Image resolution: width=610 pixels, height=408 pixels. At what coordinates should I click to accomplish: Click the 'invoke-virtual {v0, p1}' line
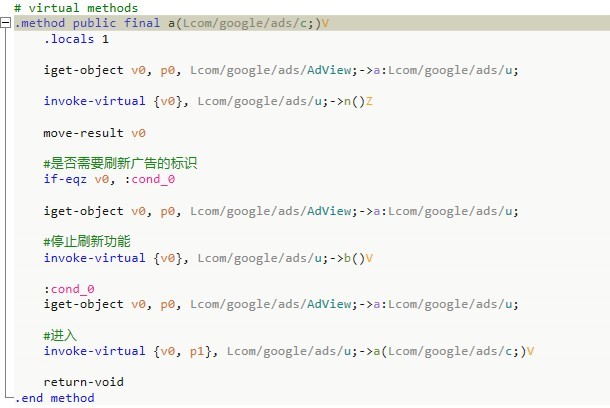coord(289,351)
